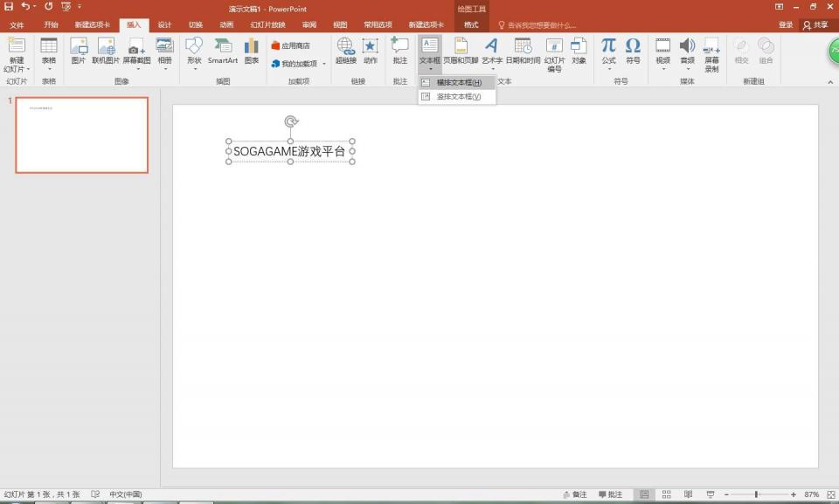Click 登录 to sign in
This screenshot has width=839, height=504.
point(786,25)
